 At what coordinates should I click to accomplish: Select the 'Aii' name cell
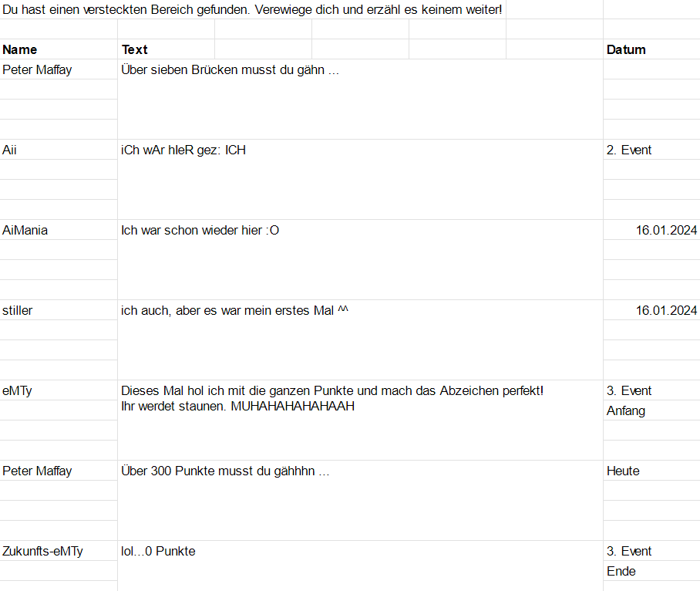pyautogui.click(x=59, y=150)
